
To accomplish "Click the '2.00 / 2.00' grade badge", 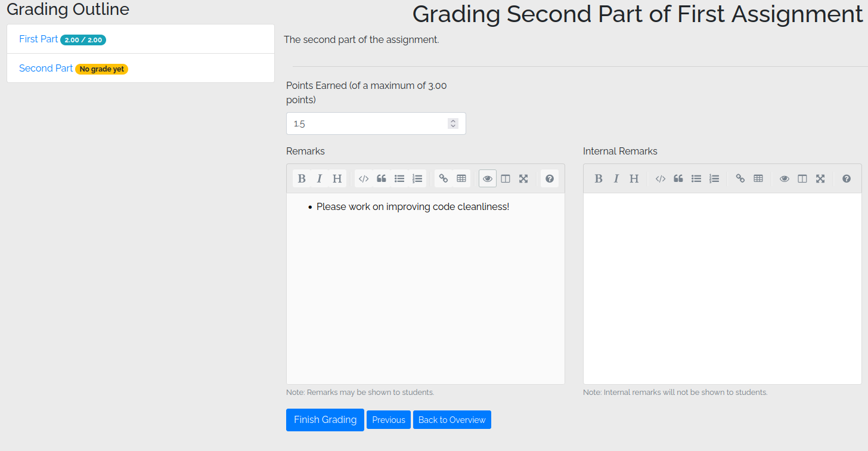I will pyautogui.click(x=83, y=40).
